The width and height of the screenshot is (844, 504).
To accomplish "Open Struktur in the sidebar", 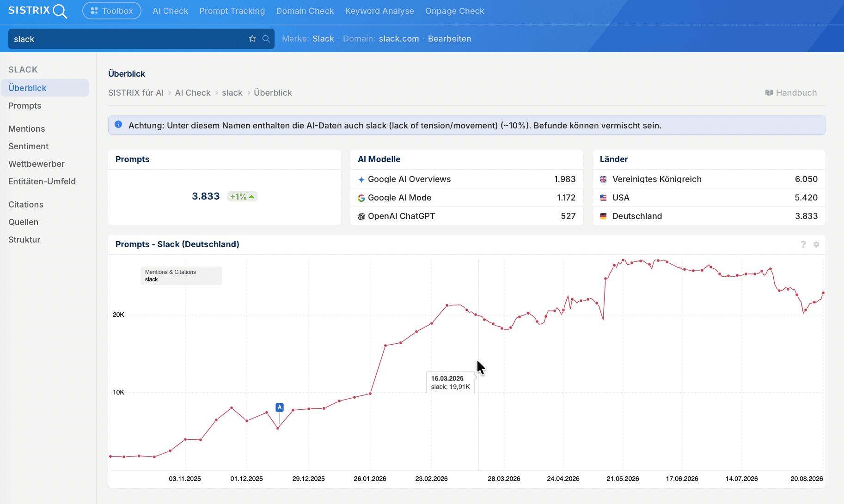I will [24, 240].
